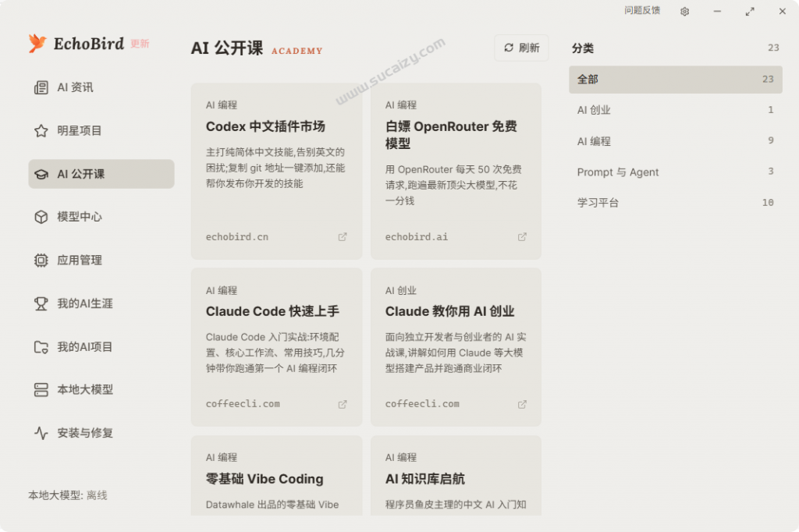This screenshot has width=799, height=532.
Task: Open external link on Codex 中文插件市场 card
Action: coord(343,237)
